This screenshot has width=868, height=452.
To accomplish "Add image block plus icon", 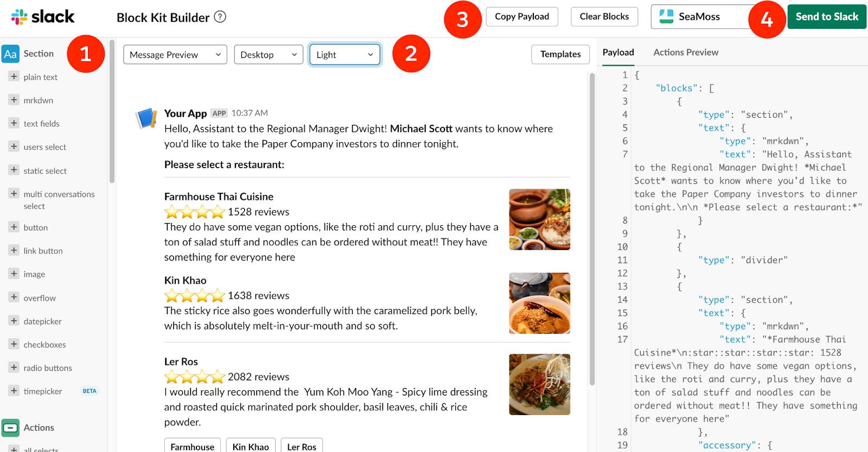I will 14,273.
